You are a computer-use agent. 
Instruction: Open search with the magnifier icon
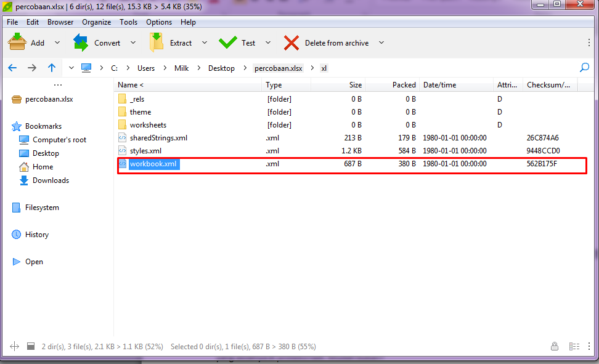tap(584, 68)
